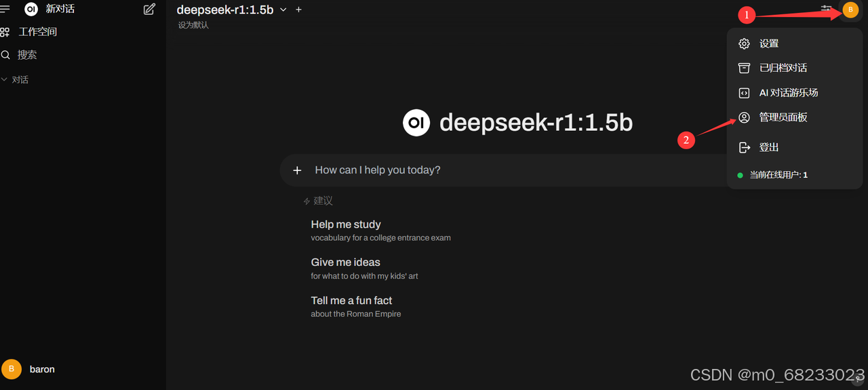Click the gear icon next to 设置
This screenshot has width=868, height=390.
click(x=744, y=43)
